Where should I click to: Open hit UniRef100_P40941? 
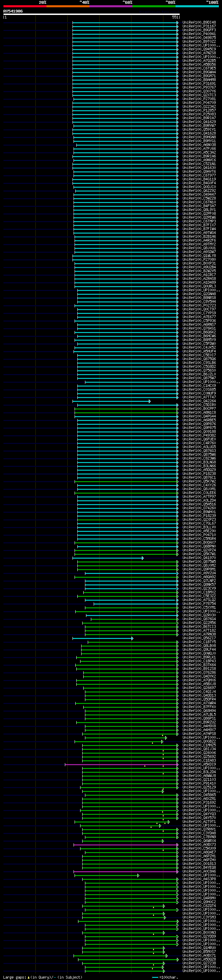(199, 34)
